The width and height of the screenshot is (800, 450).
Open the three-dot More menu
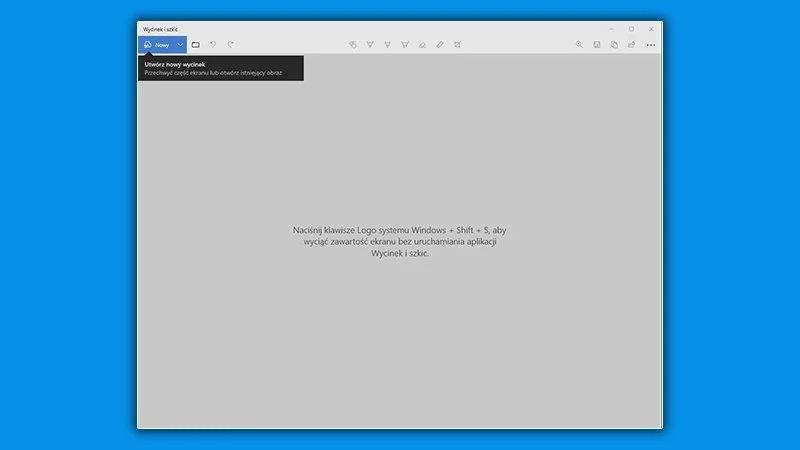(651, 45)
